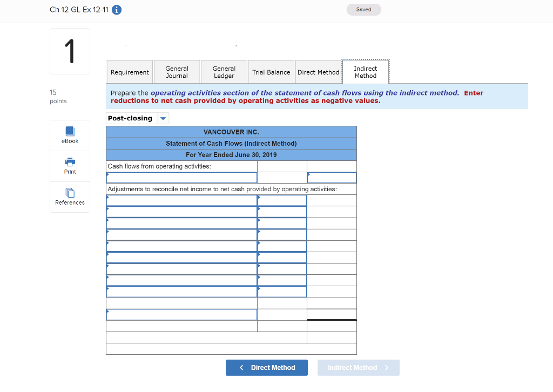Image resolution: width=553 pixels, height=392 pixels.
Task: Click the ninth adjustment amount field
Action: point(282,292)
